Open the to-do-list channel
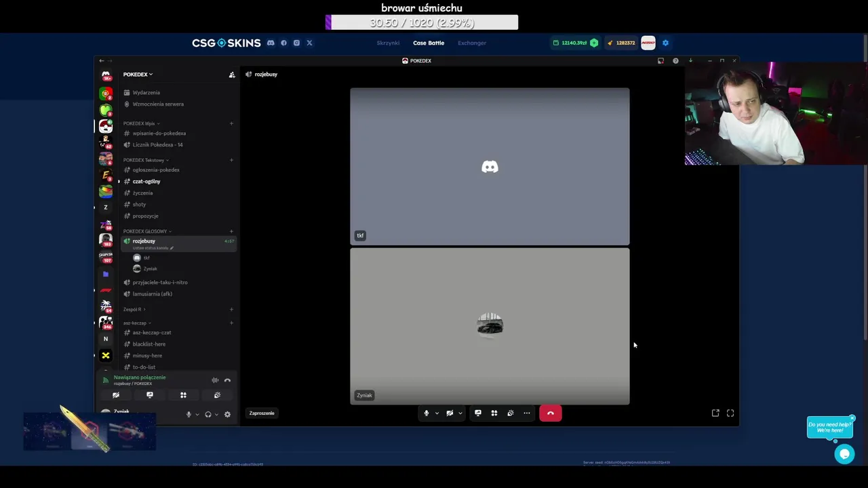 pos(144,367)
